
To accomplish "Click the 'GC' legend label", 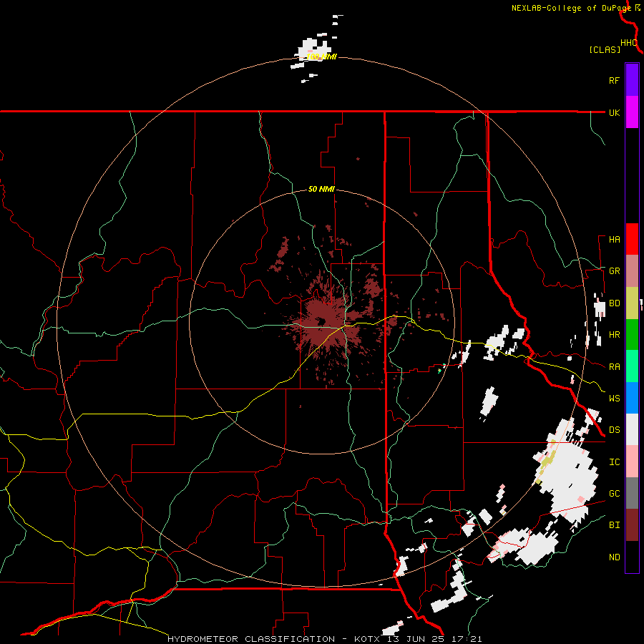I will (x=614, y=494).
